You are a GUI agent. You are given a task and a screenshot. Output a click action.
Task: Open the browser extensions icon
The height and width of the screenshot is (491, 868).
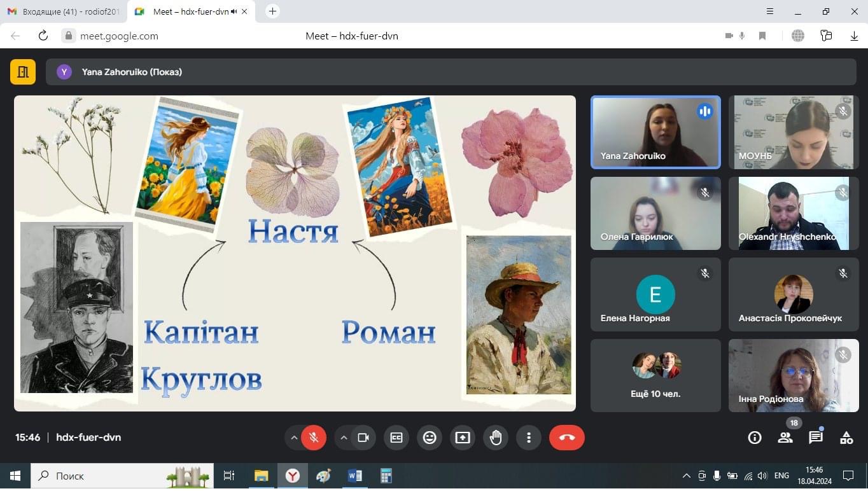point(826,36)
